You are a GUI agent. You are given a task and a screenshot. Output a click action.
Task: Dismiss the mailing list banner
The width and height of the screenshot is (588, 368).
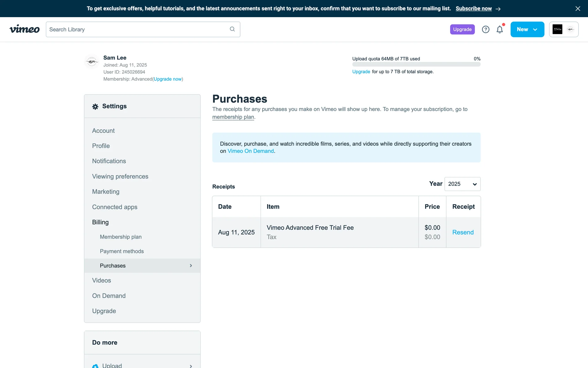[x=578, y=9]
